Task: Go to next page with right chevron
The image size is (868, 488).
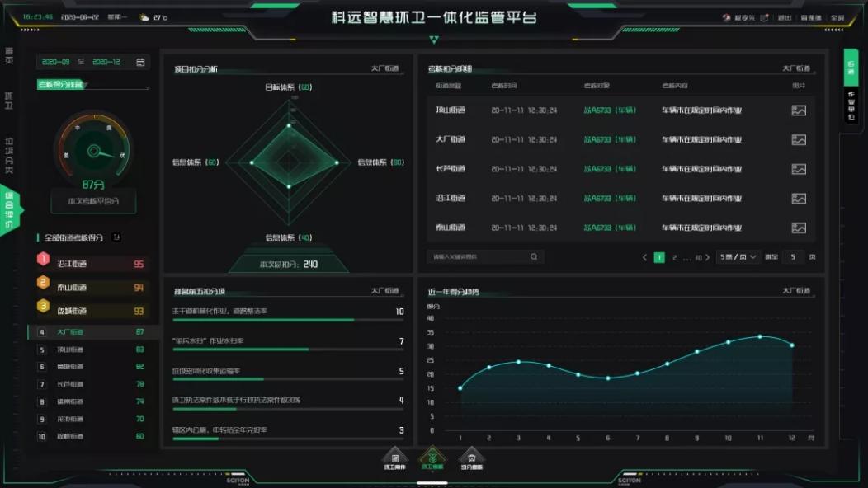Action: 709,257
